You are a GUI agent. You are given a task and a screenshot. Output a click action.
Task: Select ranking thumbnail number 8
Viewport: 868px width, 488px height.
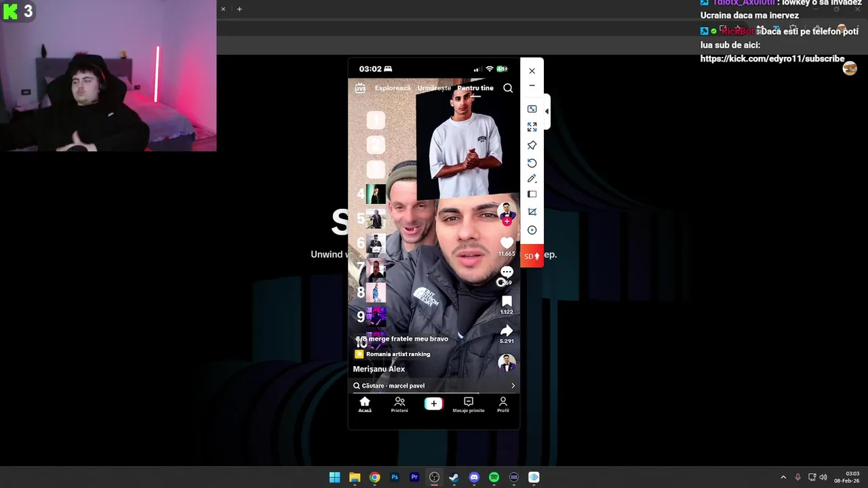tap(376, 292)
